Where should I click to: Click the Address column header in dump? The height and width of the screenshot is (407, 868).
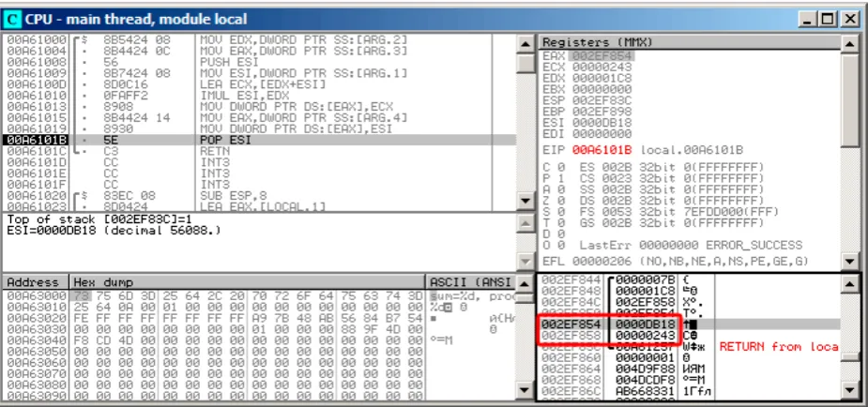click(x=36, y=282)
